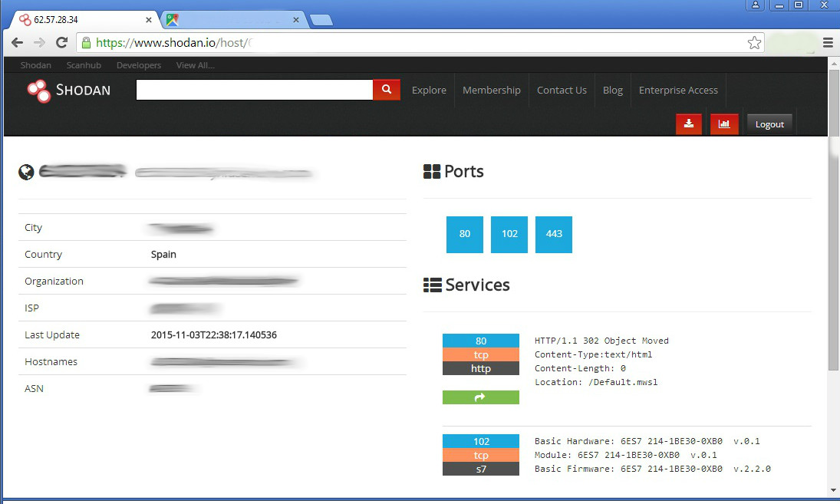The height and width of the screenshot is (504, 840).
Task: Click the Shodan logo
Action: point(69,90)
